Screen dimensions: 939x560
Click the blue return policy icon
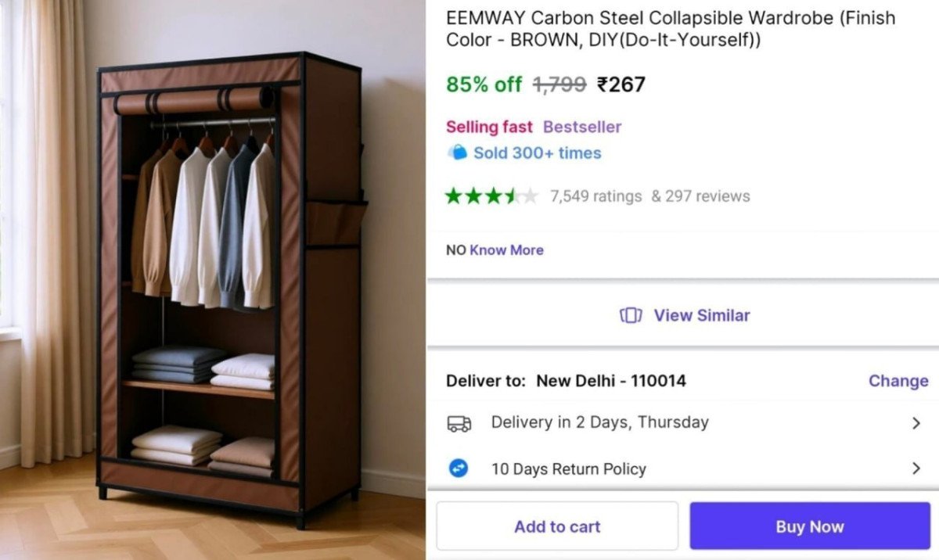[x=459, y=468]
